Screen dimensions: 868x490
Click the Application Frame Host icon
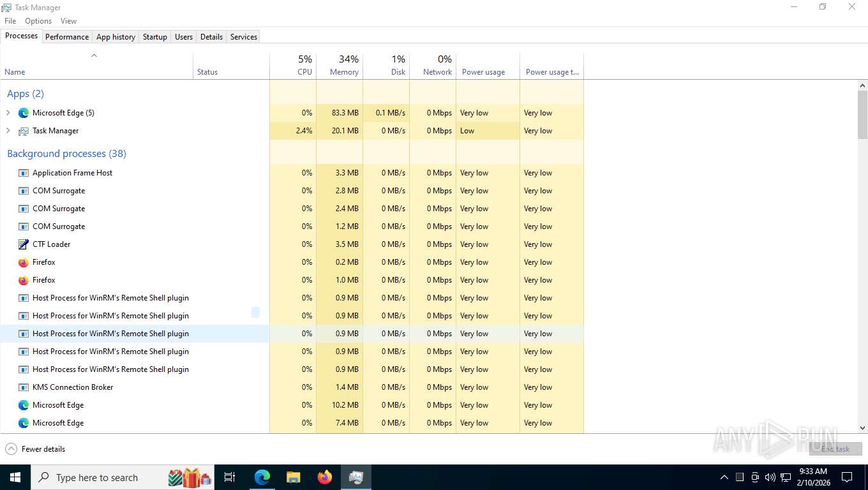click(24, 173)
